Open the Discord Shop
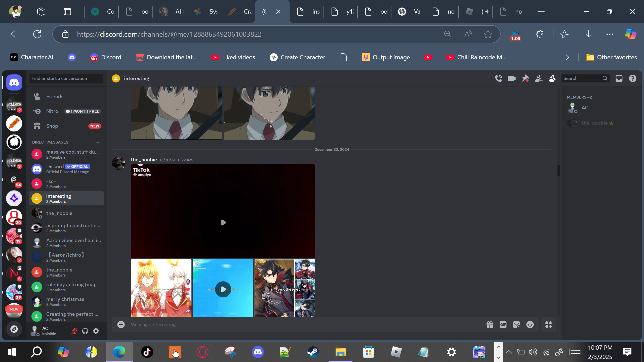 (x=66, y=126)
